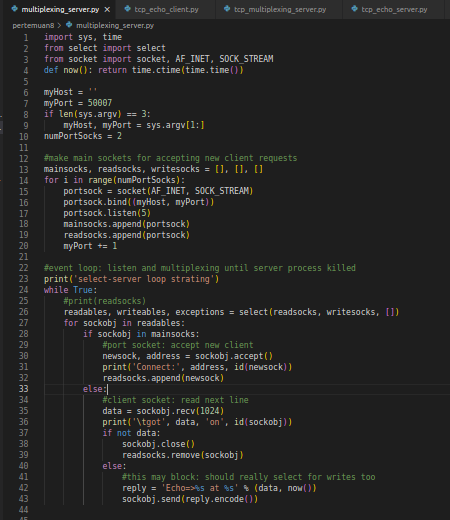Click the fold gutter beside line 14

(36, 180)
